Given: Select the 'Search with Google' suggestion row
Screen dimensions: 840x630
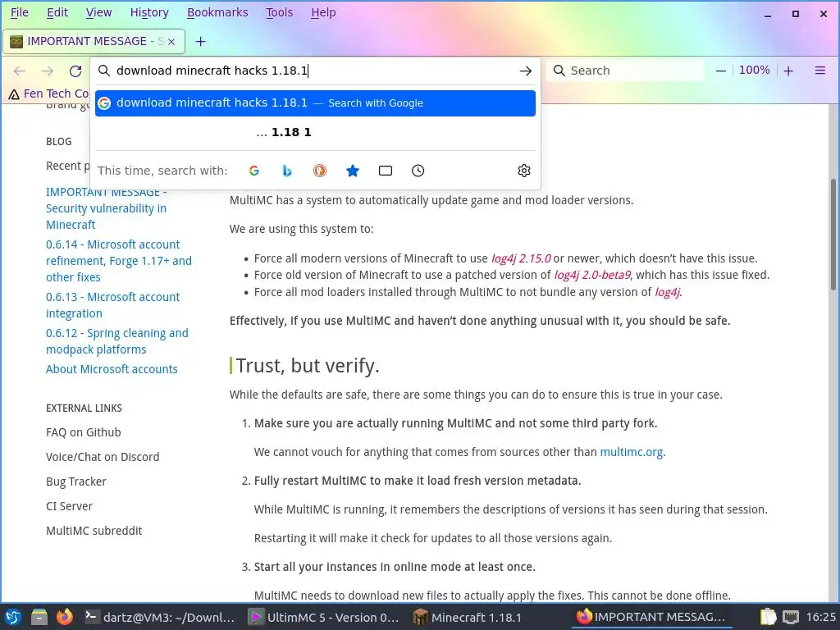Looking at the screenshot, I should click(315, 103).
